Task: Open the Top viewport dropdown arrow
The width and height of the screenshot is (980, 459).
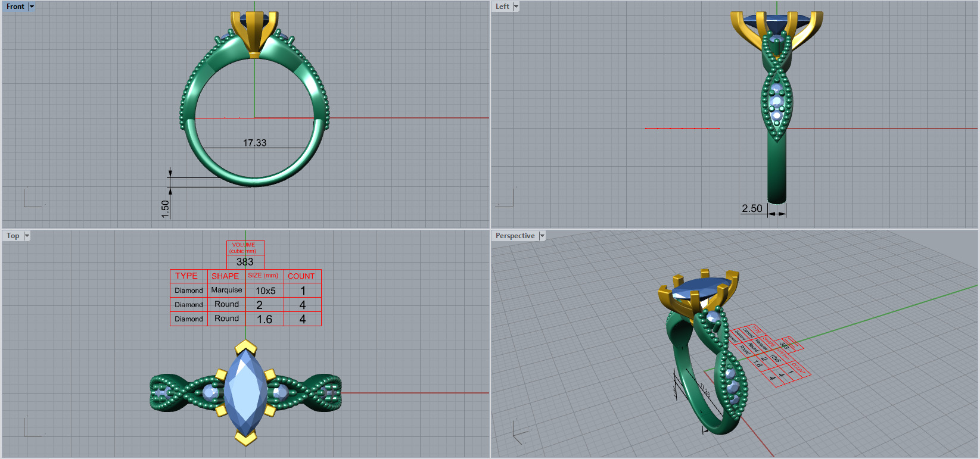Action: (27, 236)
